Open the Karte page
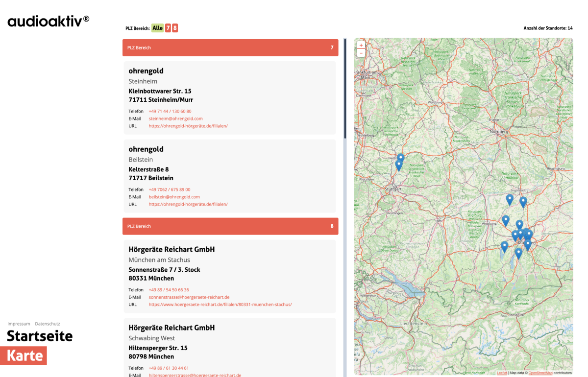Screen dimensions: 588x377 [x=24, y=355]
